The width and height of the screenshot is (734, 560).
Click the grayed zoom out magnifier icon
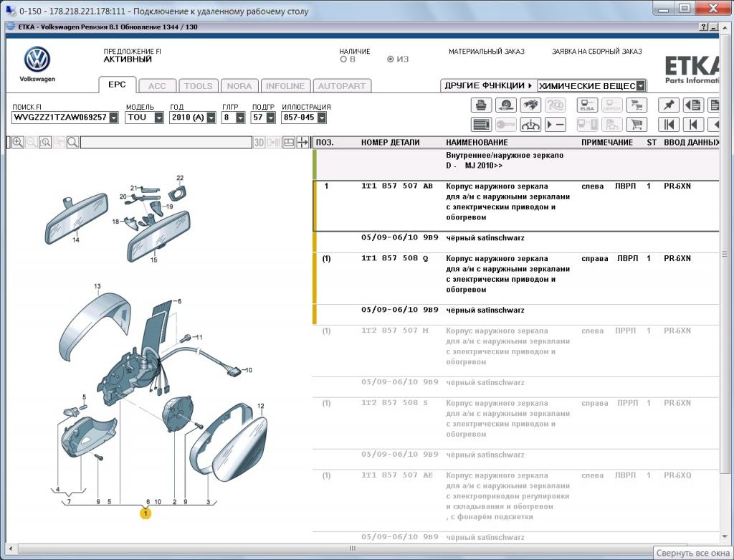tap(32, 143)
